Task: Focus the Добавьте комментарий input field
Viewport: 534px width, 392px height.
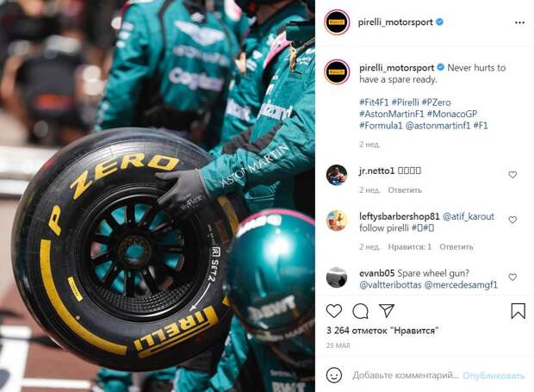Action: (x=406, y=376)
